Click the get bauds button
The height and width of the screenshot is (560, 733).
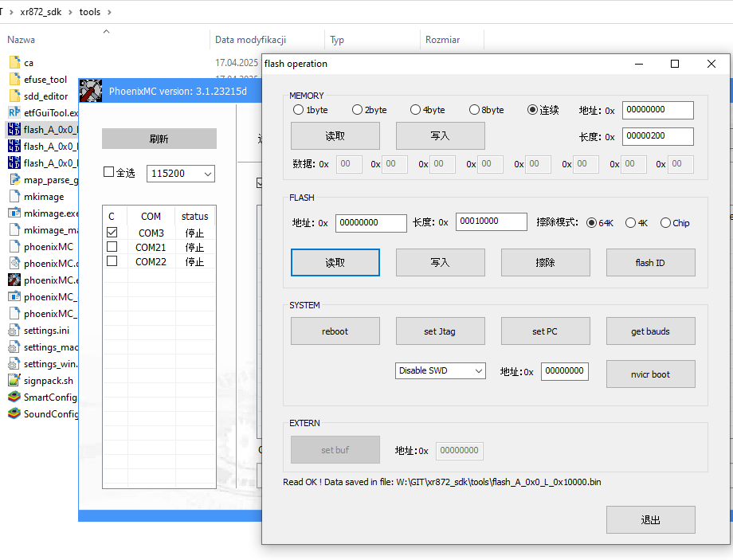(651, 331)
